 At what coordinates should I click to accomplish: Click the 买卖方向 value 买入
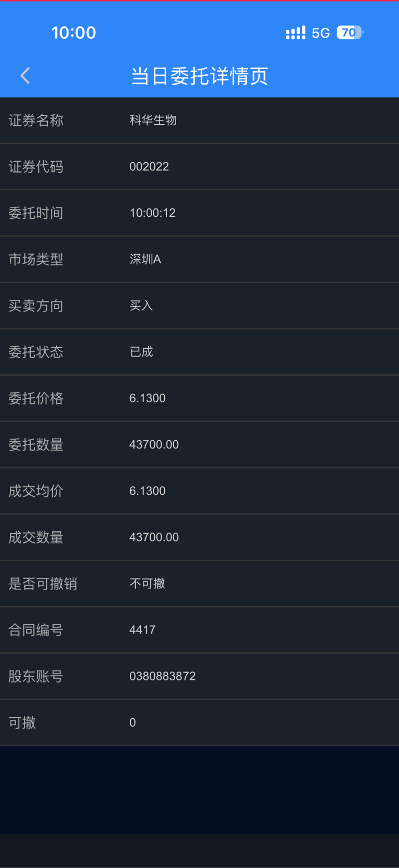point(141,305)
